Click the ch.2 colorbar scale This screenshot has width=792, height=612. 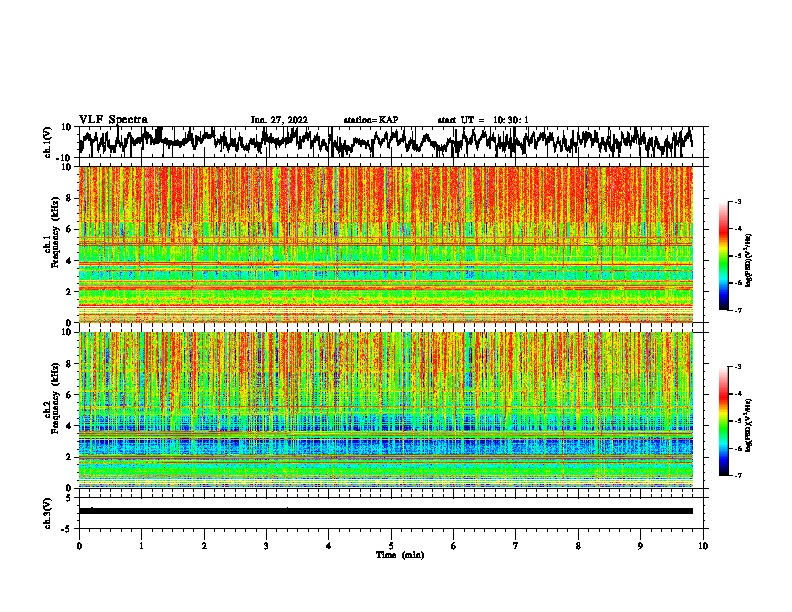click(724, 421)
